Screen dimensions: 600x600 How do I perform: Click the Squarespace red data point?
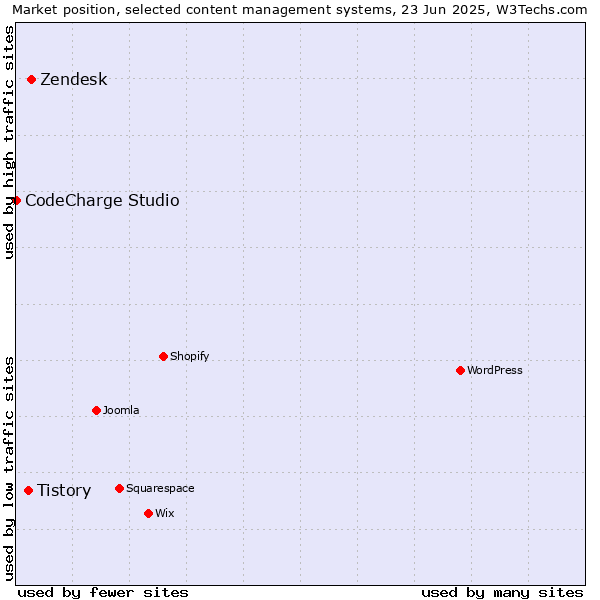pyautogui.click(x=119, y=489)
